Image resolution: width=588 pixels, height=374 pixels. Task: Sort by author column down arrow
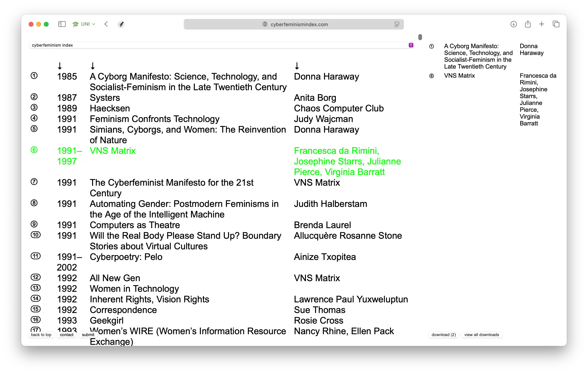(x=297, y=66)
